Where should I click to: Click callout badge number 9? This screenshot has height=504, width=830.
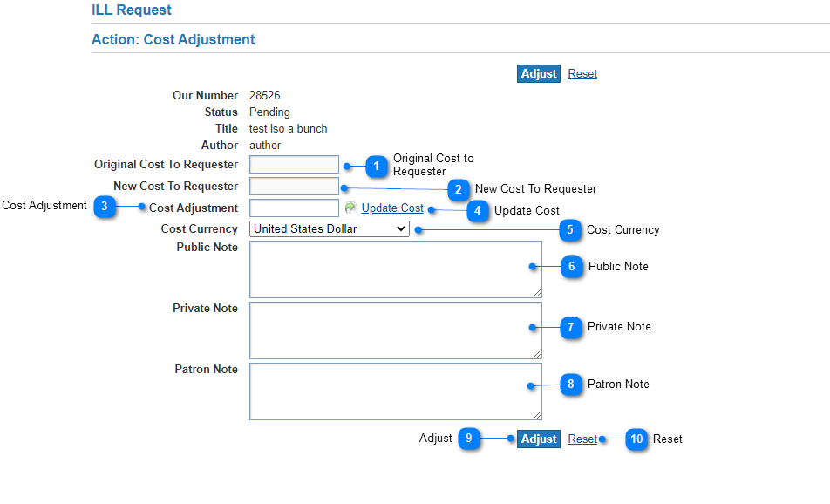click(469, 439)
